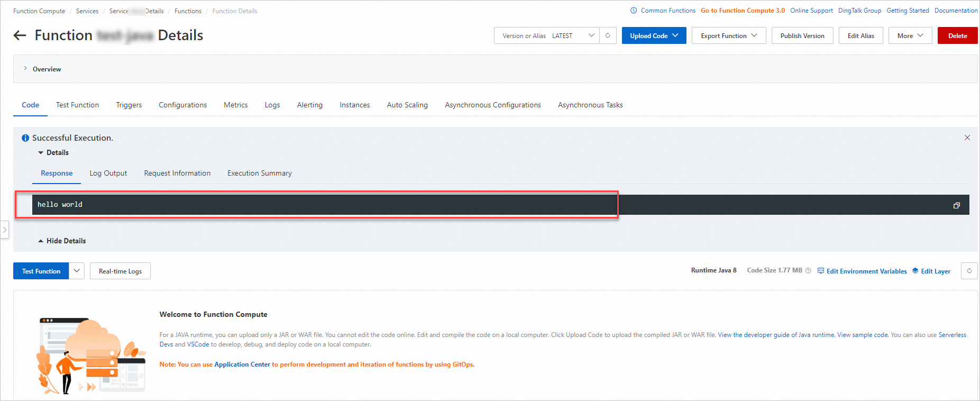Open the Upload Code dropdown
The height and width of the screenshot is (401, 980).
[654, 35]
